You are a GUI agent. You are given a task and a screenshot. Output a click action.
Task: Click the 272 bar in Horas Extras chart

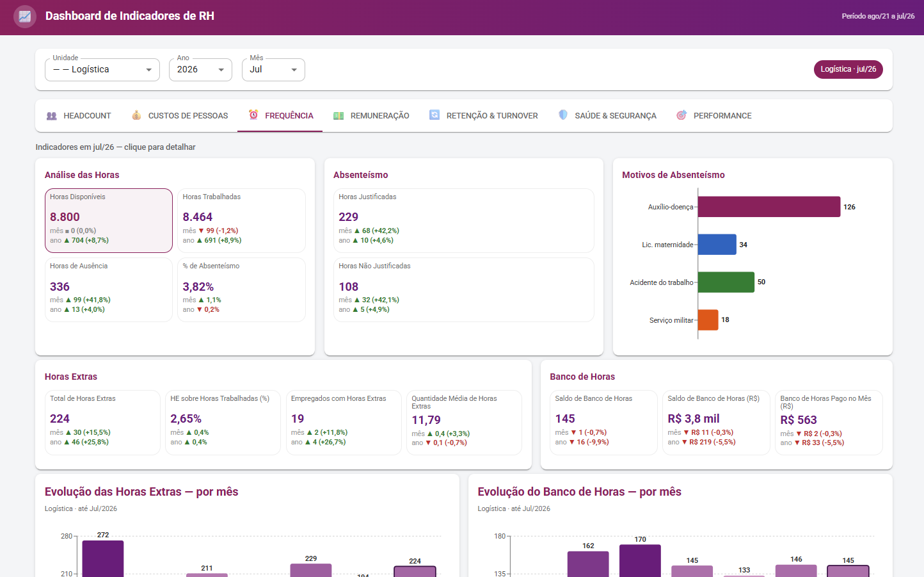103,559
